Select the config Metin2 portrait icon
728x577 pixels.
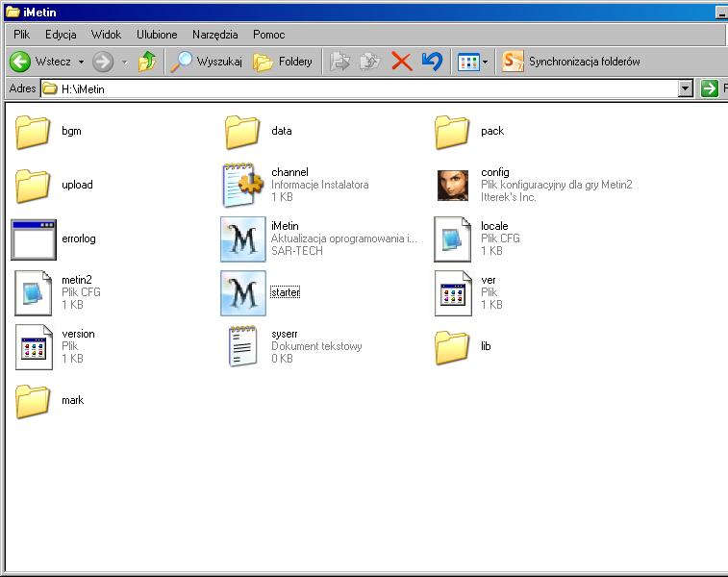point(453,186)
